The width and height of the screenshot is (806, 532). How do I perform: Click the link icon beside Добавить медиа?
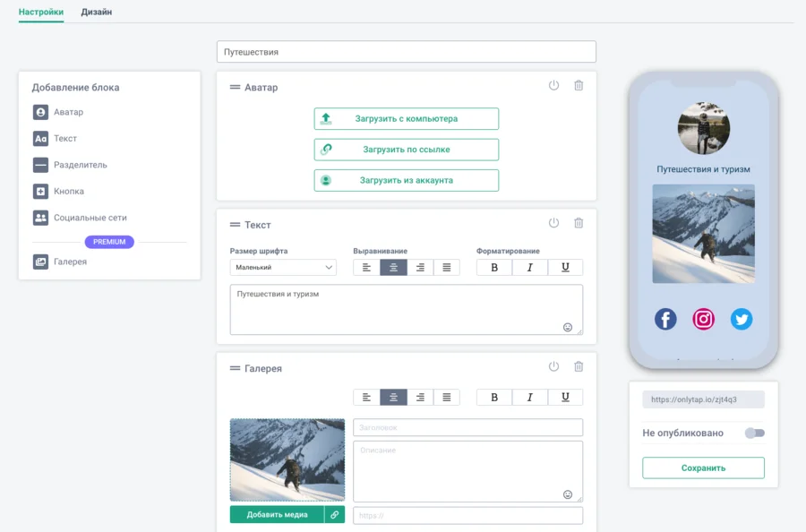tap(334, 514)
